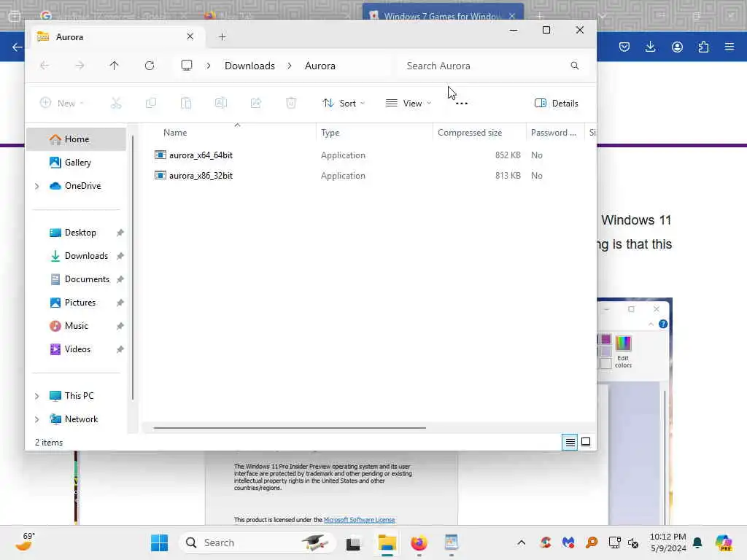This screenshot has width=747, height=560.
Task: Click the navigation pane vertical scrollbar
Action: coord(133,268)
